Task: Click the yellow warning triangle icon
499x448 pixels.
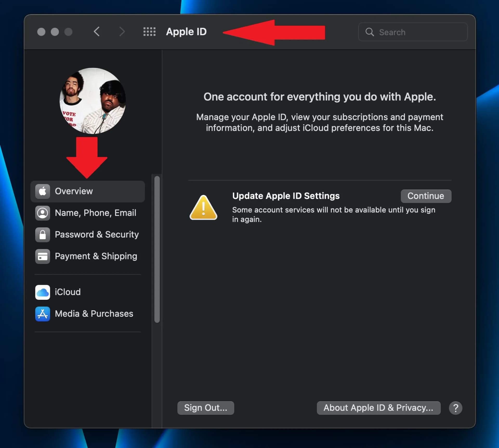Action: pyautogui.click(x=203, y=208)
